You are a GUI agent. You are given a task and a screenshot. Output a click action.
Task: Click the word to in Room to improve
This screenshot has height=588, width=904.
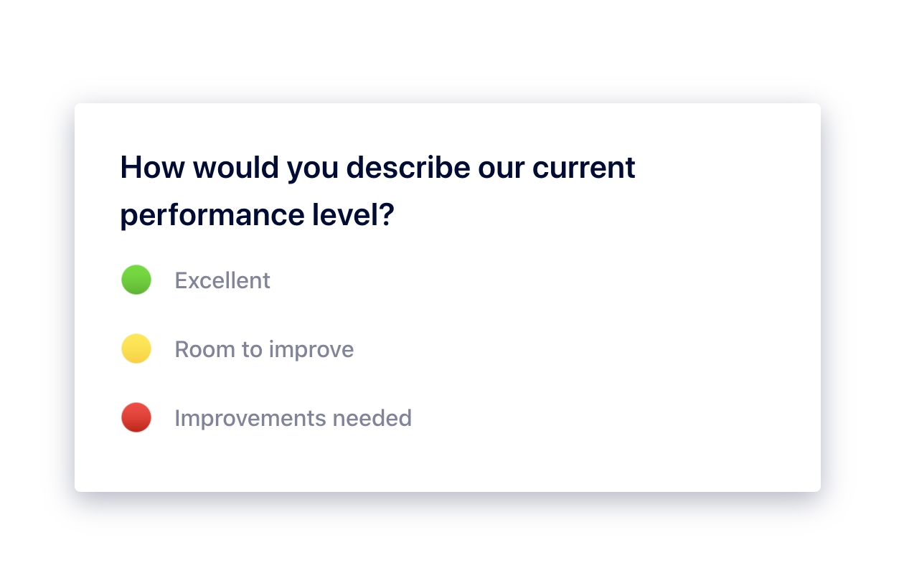252,350
